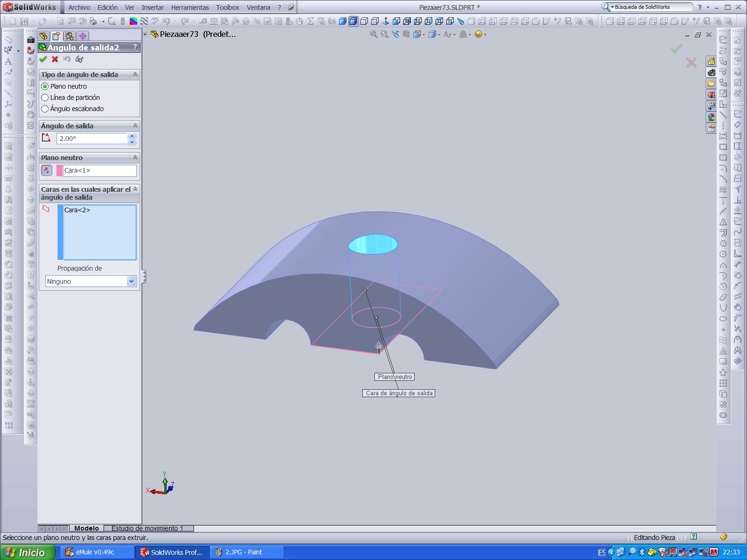Click the annotation note A icon
This screenshot has width=747, height=560.
click(x=8, y=61)
